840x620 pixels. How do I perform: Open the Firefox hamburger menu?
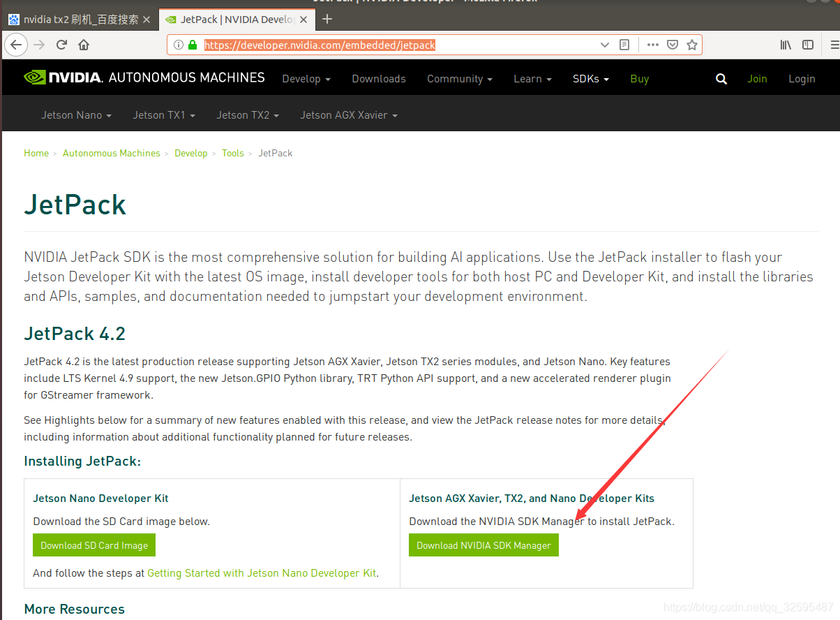point(834,45)
